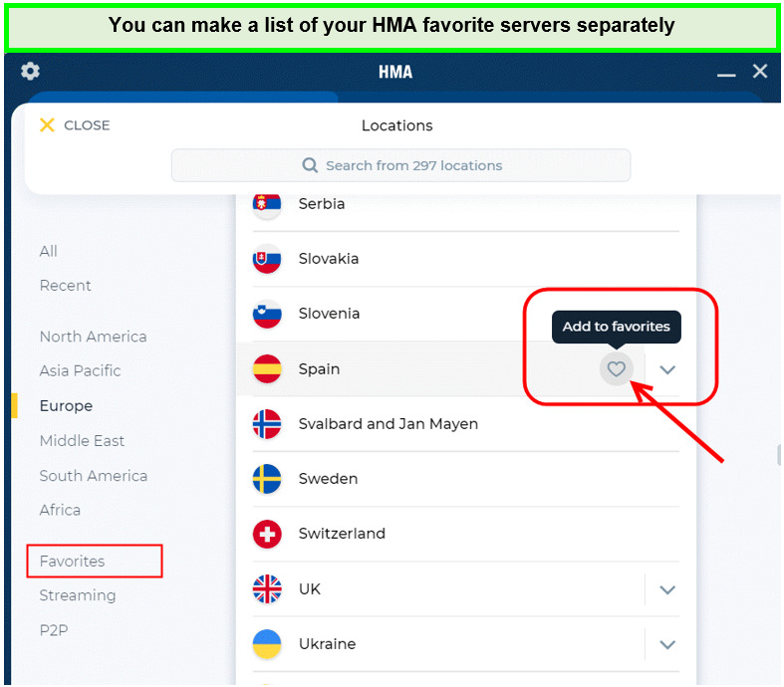Show Africa locations
Image resolution: width=784 pixels, height=687 pixels.
pos(60,510)
